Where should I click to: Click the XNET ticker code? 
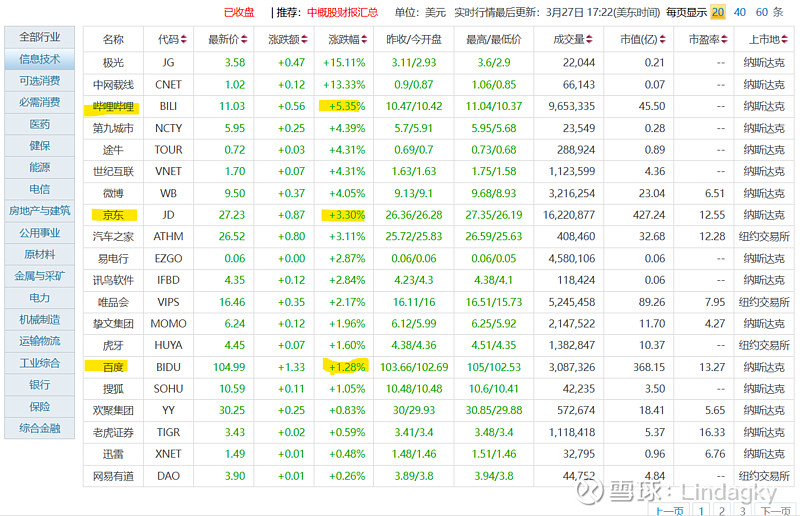168,454
